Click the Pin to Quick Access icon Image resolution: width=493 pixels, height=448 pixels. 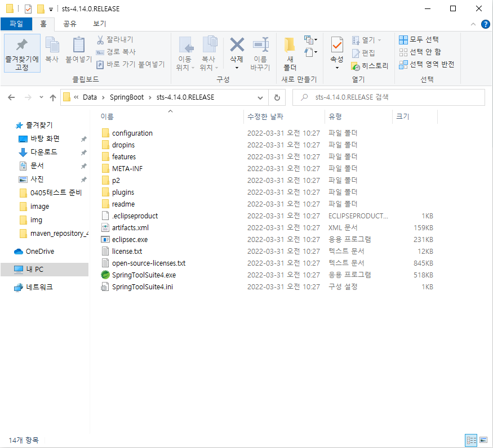tap(22, 45)
